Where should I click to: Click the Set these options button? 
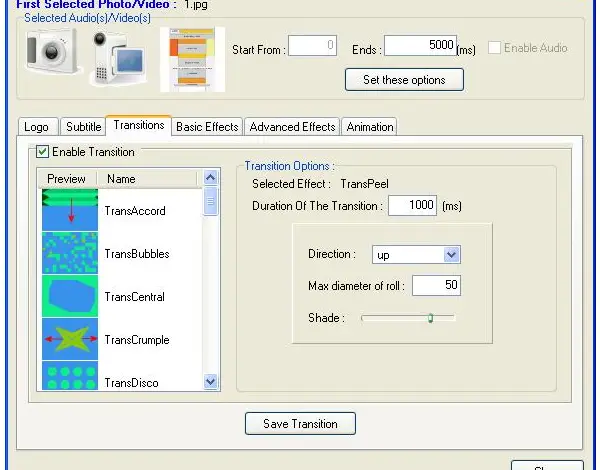tap(404, 80)
